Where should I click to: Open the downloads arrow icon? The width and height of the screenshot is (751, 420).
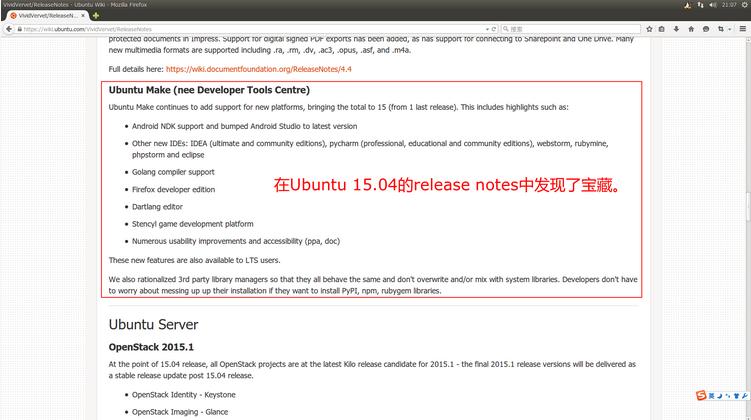pyautogui.click(x=676, y=29)
